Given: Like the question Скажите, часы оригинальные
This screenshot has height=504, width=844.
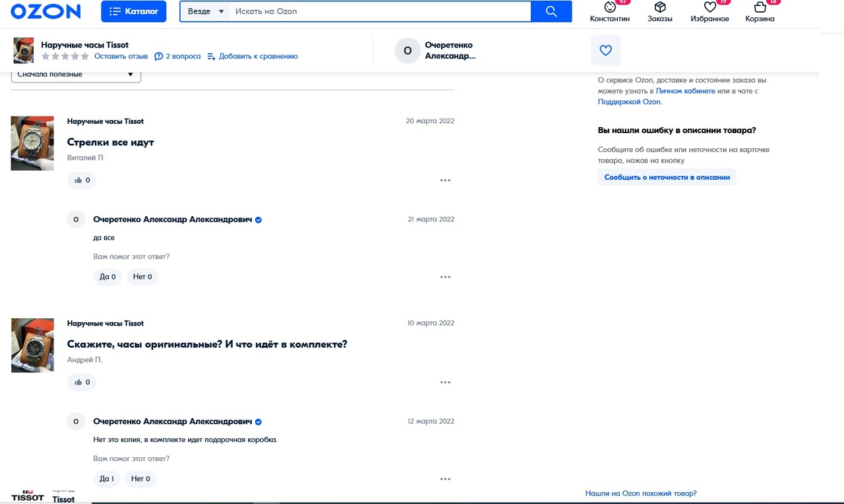Looking at the screenshot, I should 82,382.
